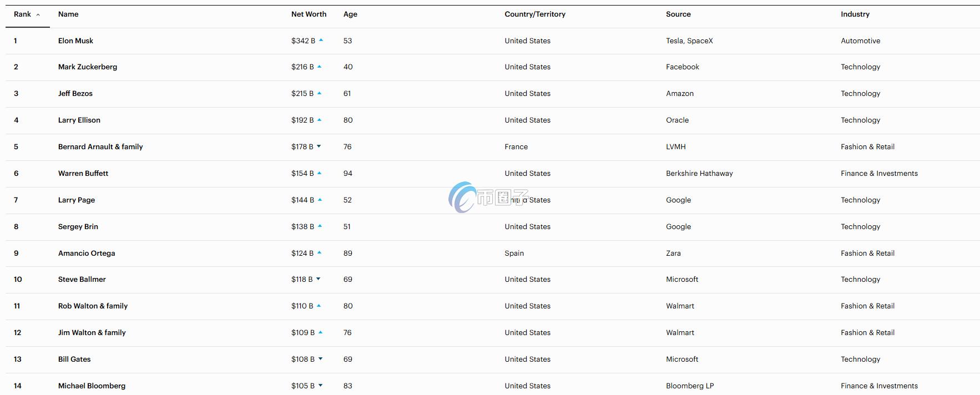Click the source Zara
This screenshot has width=980, height=395.
point(673,254)
